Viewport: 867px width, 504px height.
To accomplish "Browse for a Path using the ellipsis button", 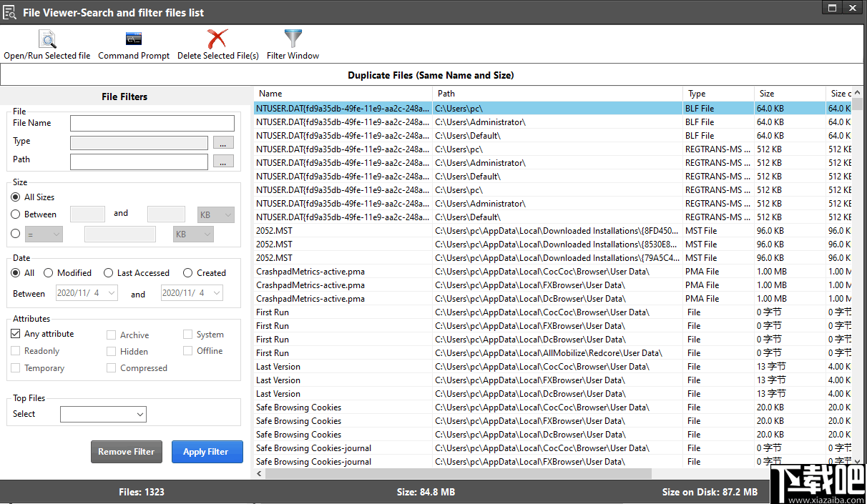I will 222,161.
